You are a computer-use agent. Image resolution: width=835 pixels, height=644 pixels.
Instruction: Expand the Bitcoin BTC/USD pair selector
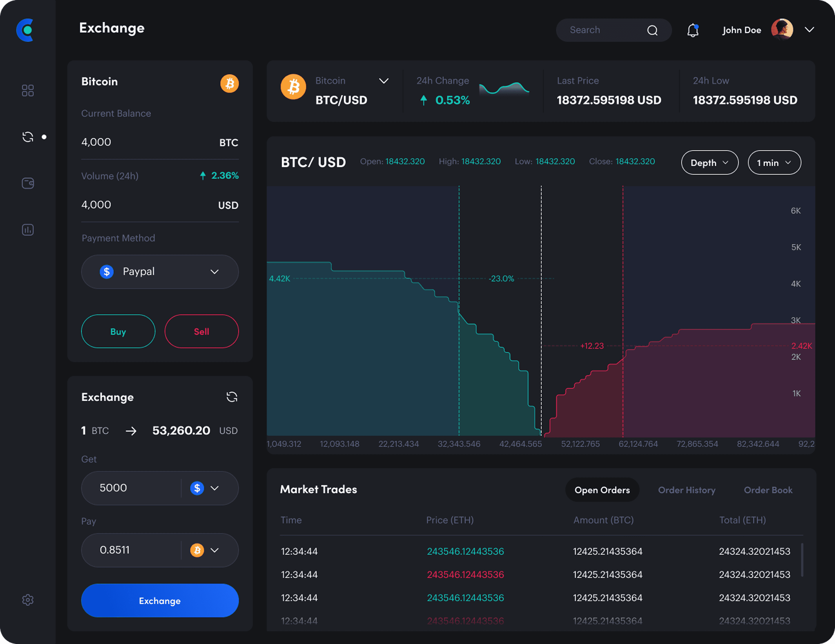coord(384,81)
